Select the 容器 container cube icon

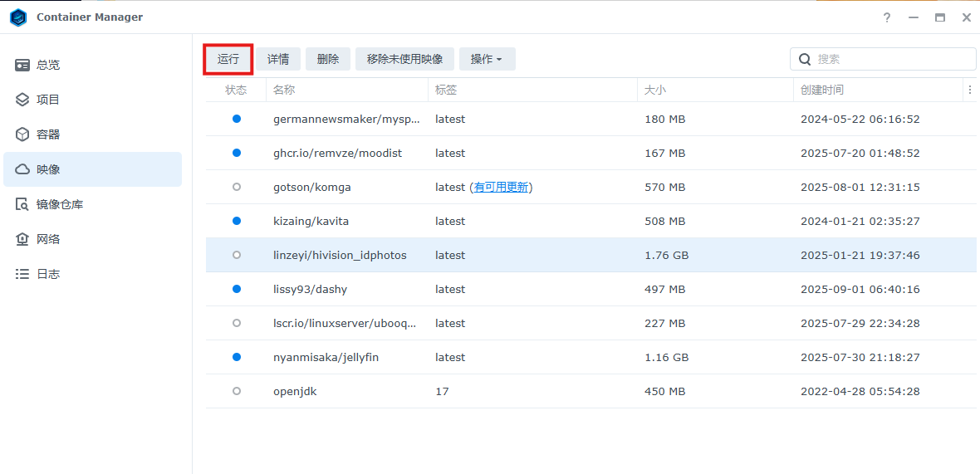pyautogui.click(x=22, y=134)
